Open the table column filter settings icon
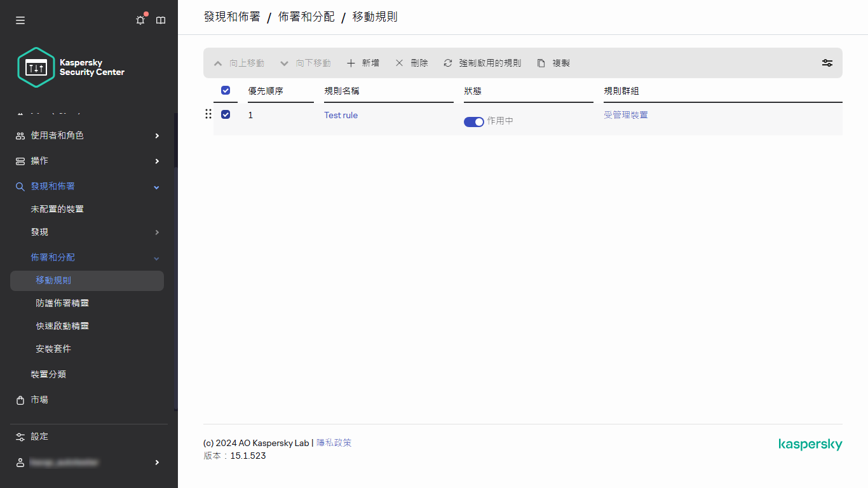This screenshot has width=868, height=488. tap(827, 63)
